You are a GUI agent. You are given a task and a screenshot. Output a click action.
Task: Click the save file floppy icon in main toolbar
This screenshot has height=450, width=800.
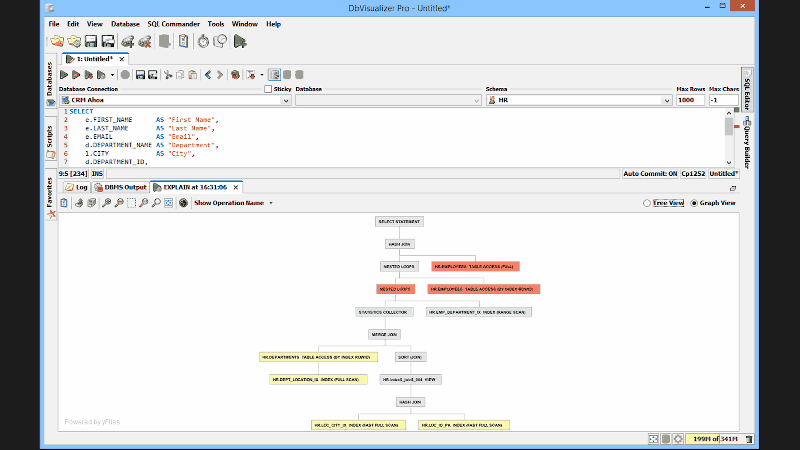pos(91,41)
